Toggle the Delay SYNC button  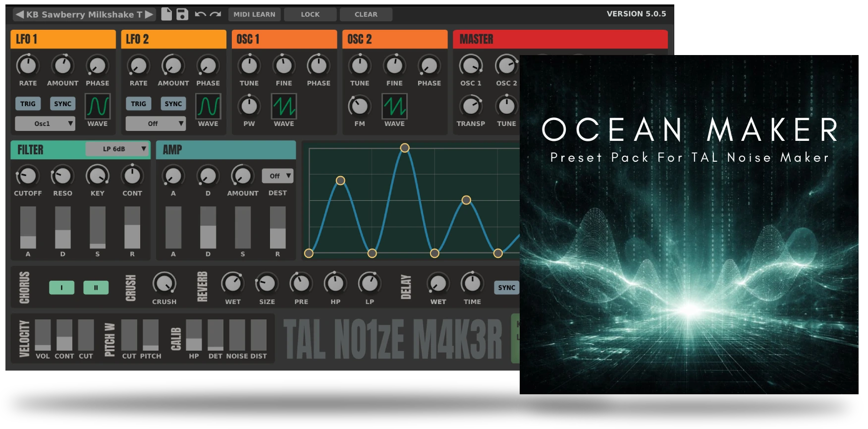pos(506,288)
